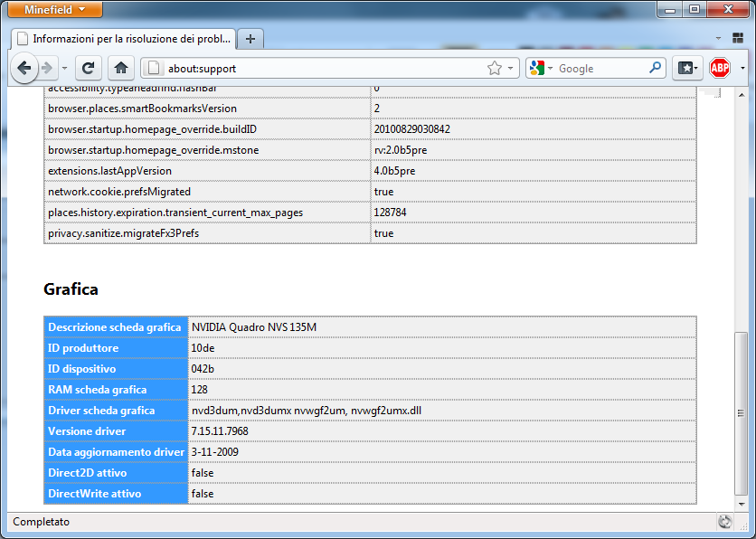Click the Forward arrow button
The height and width of the screenshot is (539, 756).
(x=47, y=69)
